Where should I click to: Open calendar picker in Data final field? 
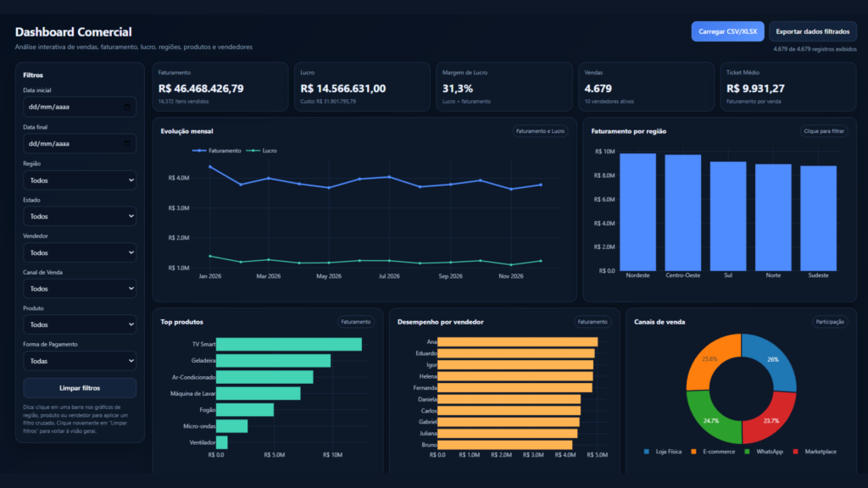[127, 143]
